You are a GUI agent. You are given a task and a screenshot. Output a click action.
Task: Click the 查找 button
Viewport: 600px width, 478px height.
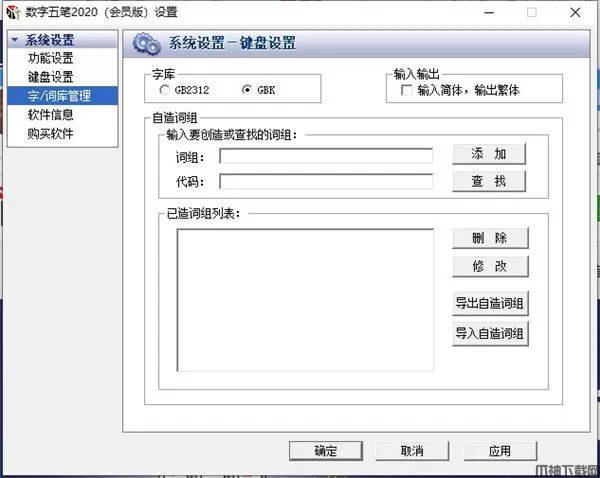pyautogui.click(x=489, y=181)
